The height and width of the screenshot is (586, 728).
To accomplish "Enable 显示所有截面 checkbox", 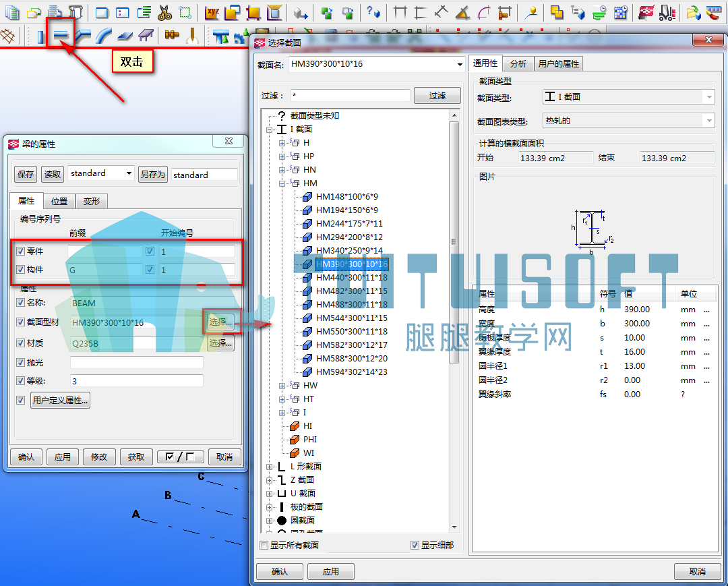I will coord(264,545).
